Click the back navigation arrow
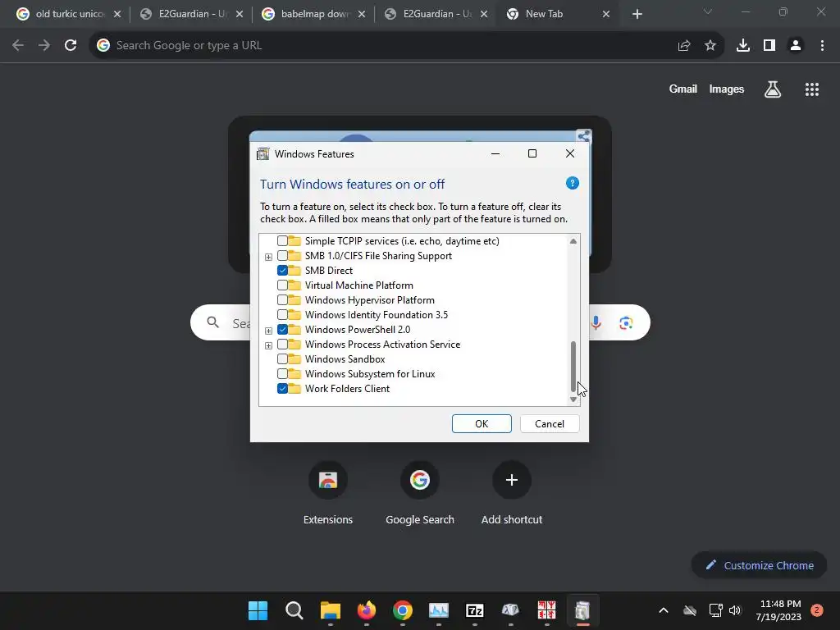 [18, 46]
